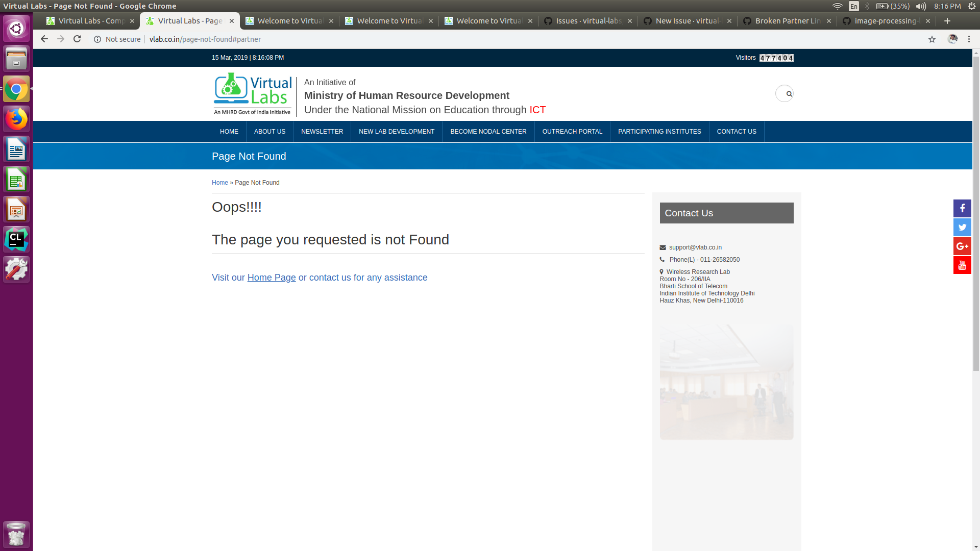
Task: Bookmark this page with the star icon
Action: coord(932,39)
